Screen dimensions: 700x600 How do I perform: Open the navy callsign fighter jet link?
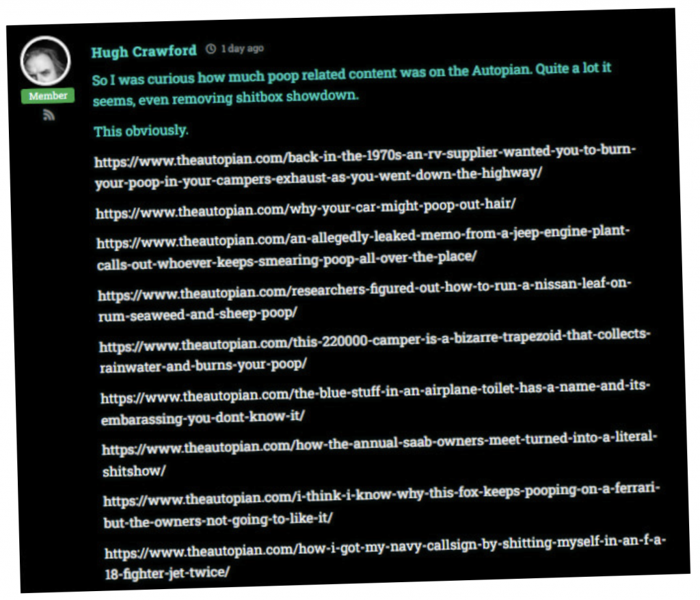coord(385,557)
